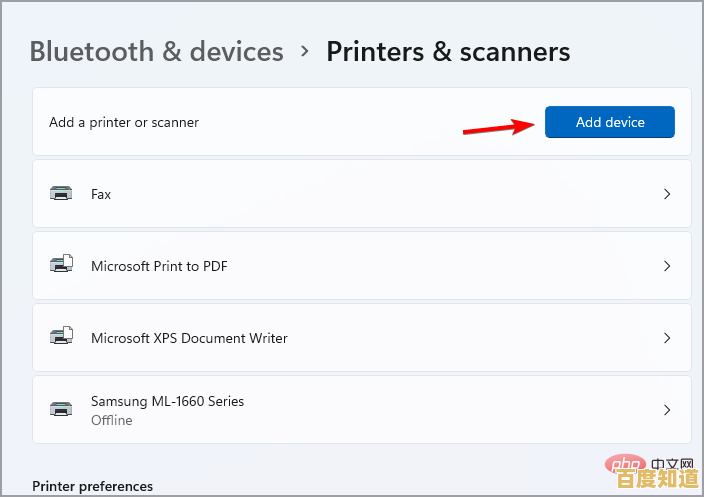
Task: Select the Microsoft XPS Document Writer label
Action: [x=189, y=338]
